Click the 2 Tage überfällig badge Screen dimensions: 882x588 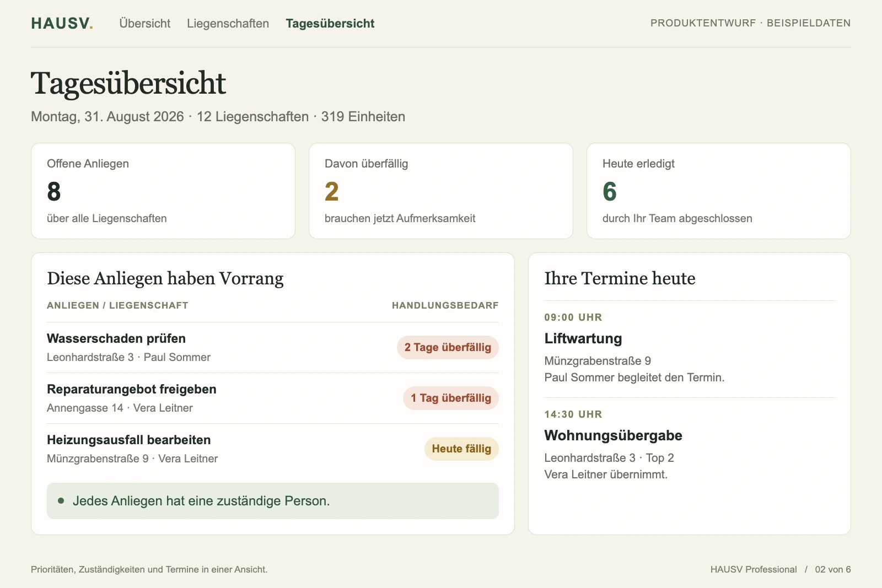[448, 347]
